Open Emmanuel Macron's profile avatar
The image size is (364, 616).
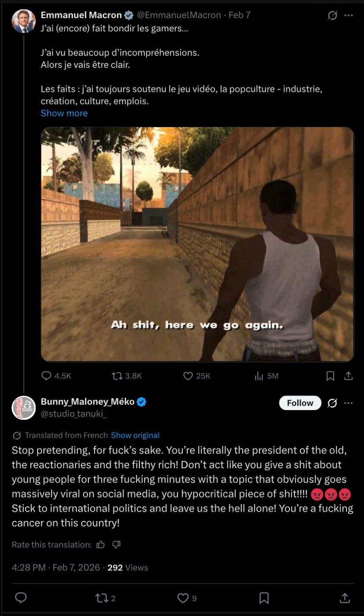(23, 21)
